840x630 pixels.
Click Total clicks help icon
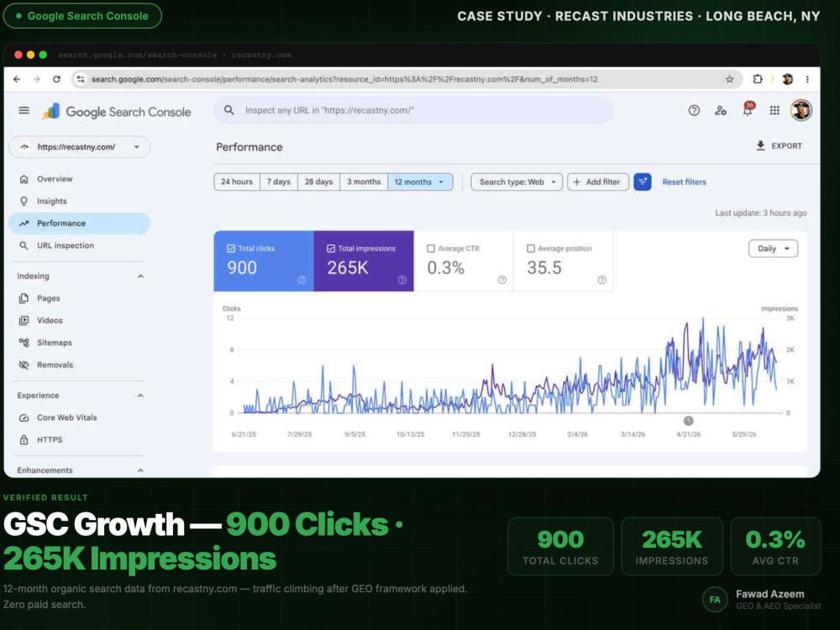pos(302,280)
